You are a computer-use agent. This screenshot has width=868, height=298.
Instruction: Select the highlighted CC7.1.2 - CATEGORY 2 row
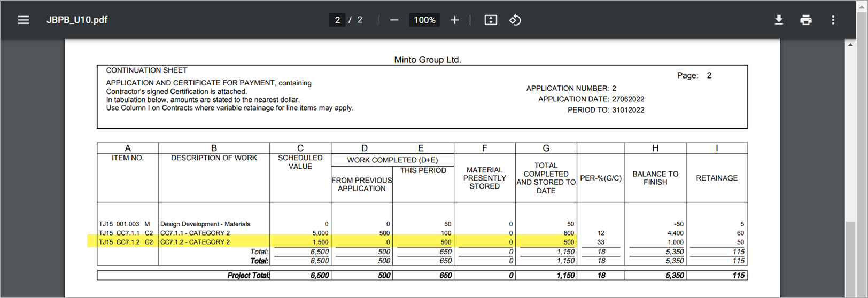click(195, 242)
